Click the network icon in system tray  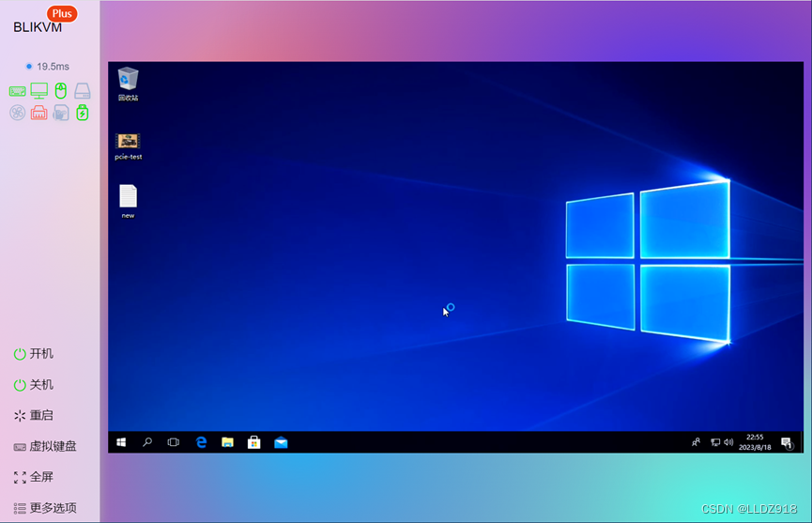pos(715,442)
